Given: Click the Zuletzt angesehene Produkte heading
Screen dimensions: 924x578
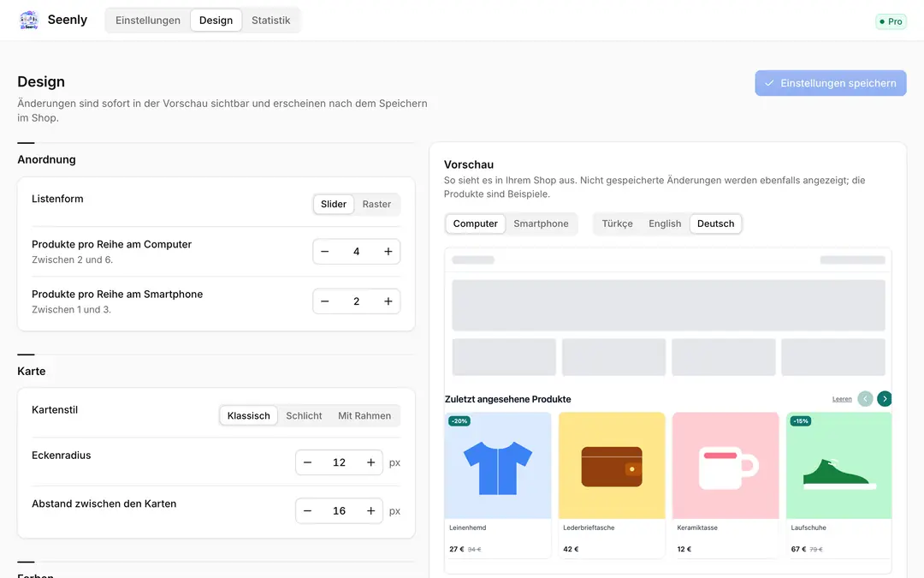Looking at the screenshot, I should coord(508,399).
